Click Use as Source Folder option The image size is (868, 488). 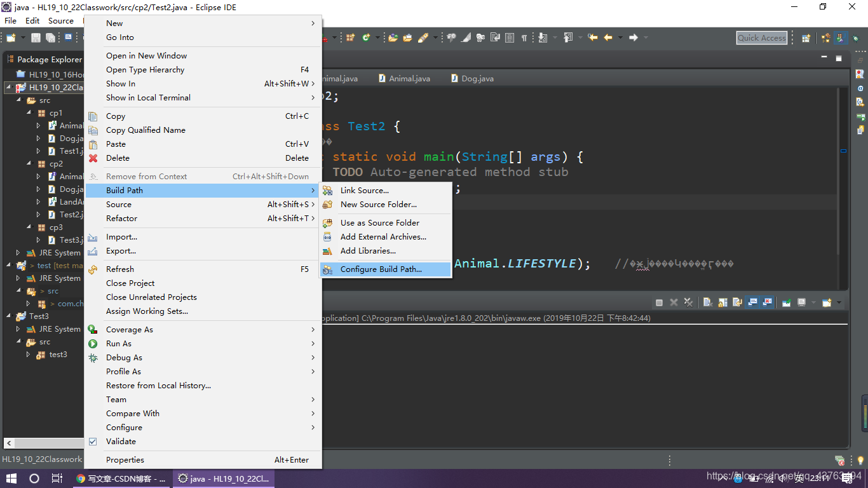(x=386, y=223)
